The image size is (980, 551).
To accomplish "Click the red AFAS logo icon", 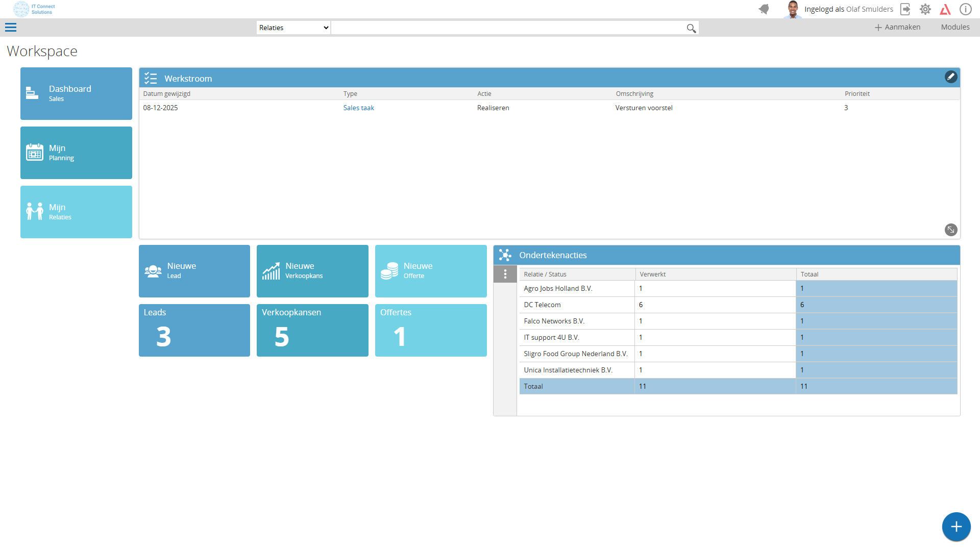I will (x=945, y=9).
